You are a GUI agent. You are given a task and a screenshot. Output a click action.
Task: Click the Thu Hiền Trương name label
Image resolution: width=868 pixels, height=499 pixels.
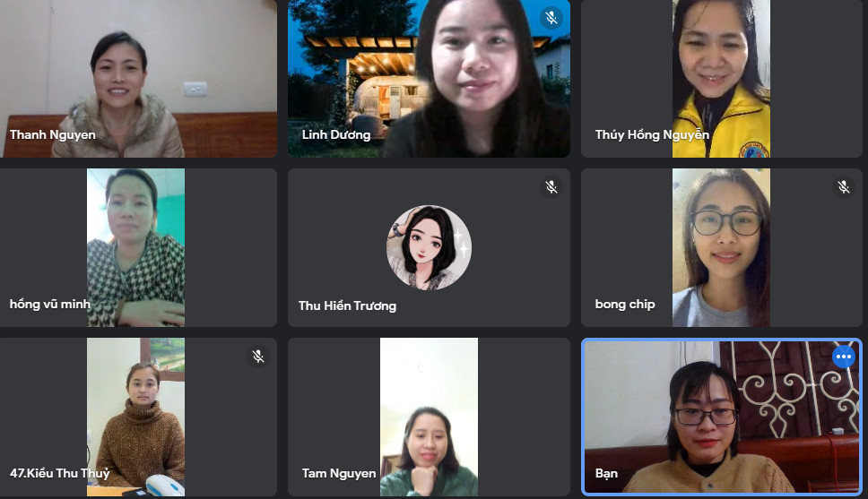[x=347, y=305]
